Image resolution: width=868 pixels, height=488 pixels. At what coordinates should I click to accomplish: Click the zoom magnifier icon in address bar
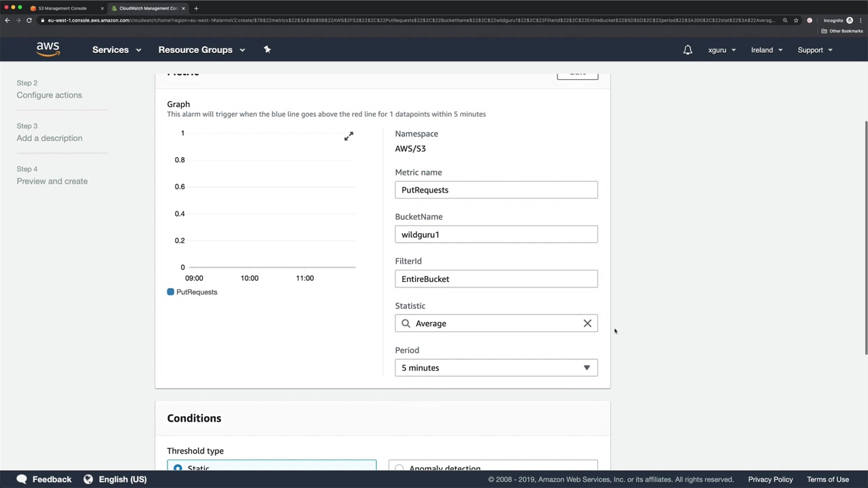(x=785, y=20)
